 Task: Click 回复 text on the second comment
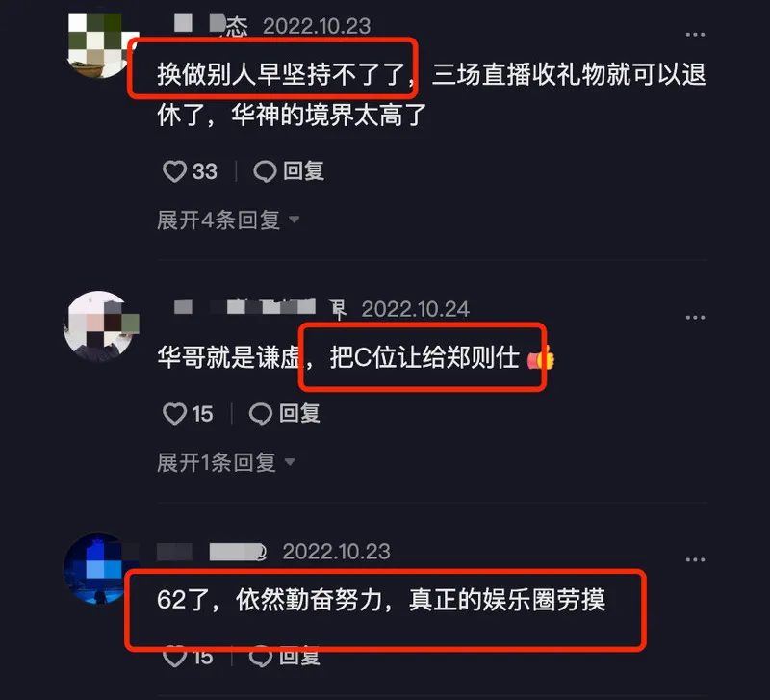(x=299, y=413)
